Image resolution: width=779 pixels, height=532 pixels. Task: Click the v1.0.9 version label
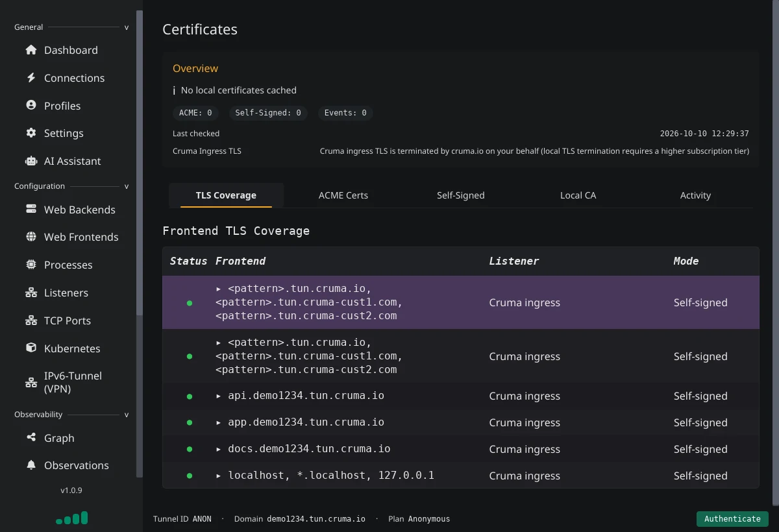[x=71, y=490]
